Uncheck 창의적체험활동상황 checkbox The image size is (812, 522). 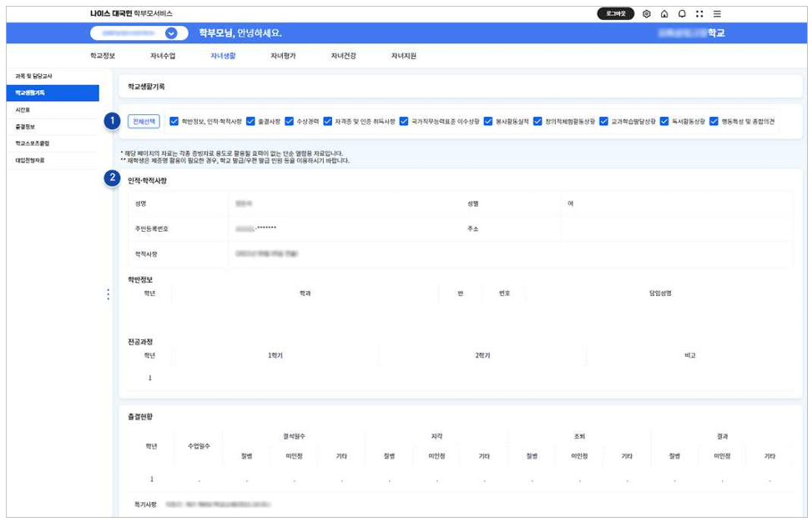(537, 121)
